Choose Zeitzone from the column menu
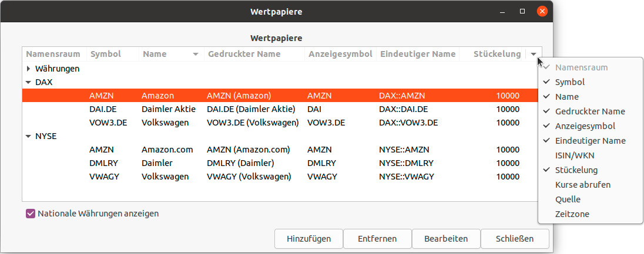 [572, 214]
